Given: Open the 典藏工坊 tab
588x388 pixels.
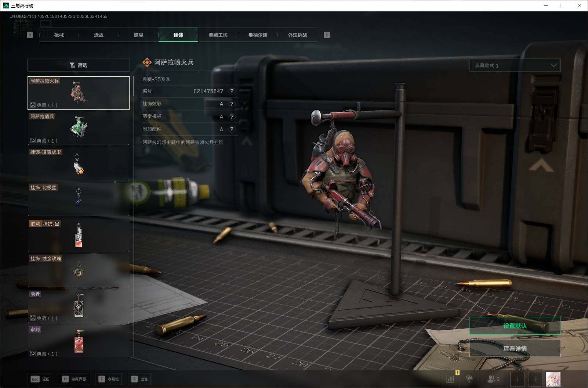Looking at the screenshot, I should (x=218, y=35).
